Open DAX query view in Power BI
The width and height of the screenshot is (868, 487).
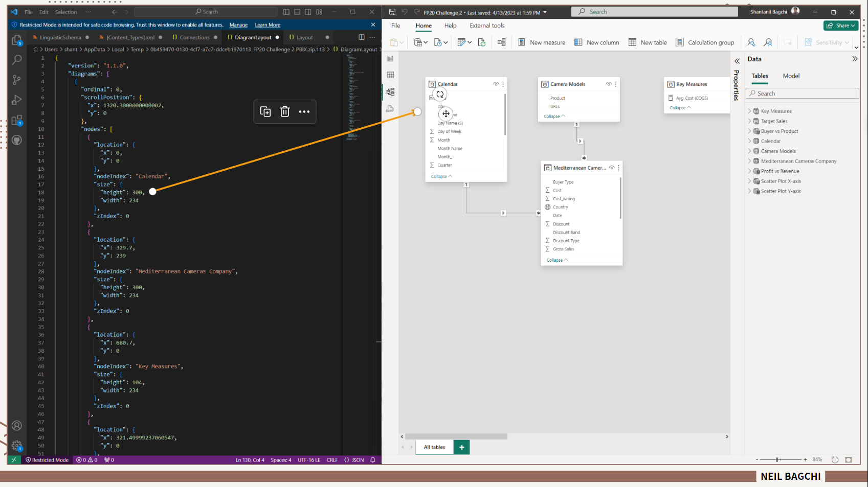tap(390, 108)
